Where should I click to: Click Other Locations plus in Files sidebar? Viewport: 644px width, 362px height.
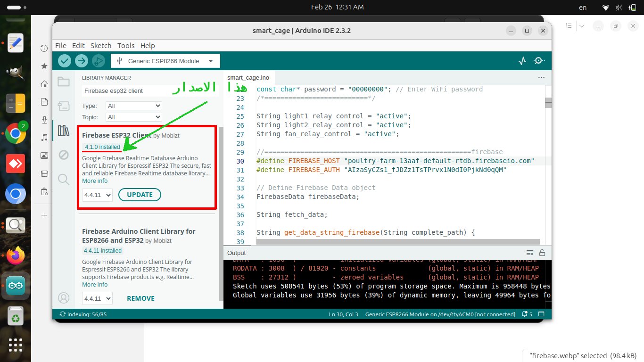(x=44, y=215)
